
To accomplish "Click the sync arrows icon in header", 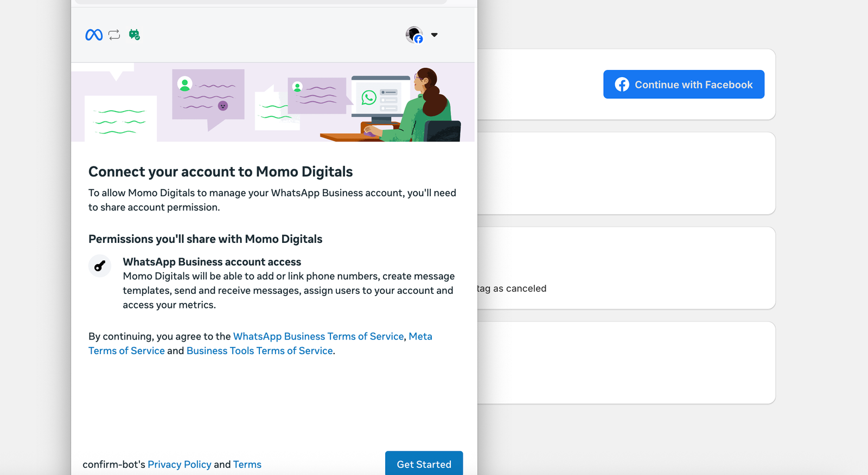I will (x=114, y=35).
